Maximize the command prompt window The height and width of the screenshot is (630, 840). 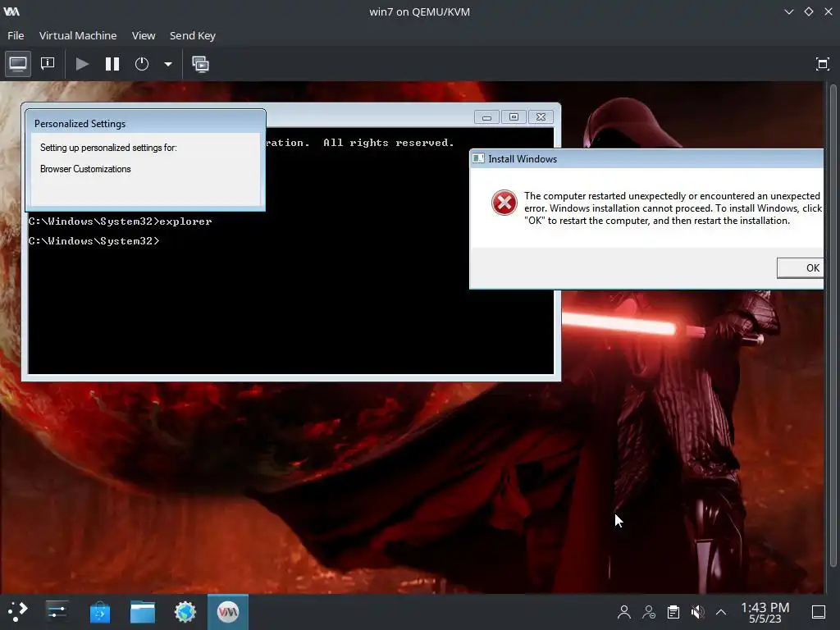tap(514, 116)
